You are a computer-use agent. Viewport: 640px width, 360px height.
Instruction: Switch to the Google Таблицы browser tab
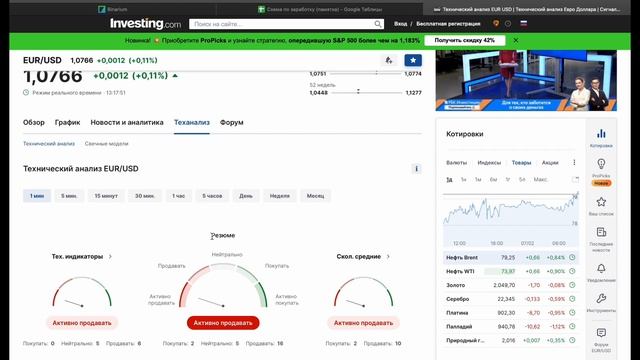(x=320, y=9)
